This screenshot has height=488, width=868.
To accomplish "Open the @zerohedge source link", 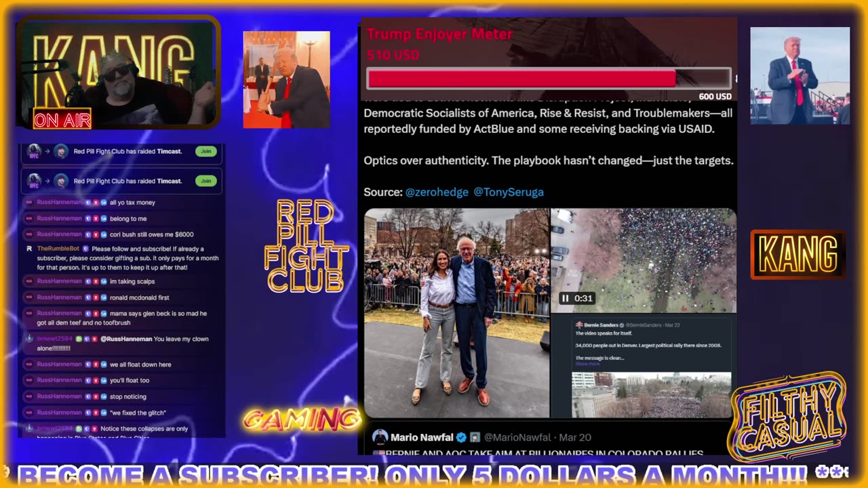I will click(x=437, y=192).
